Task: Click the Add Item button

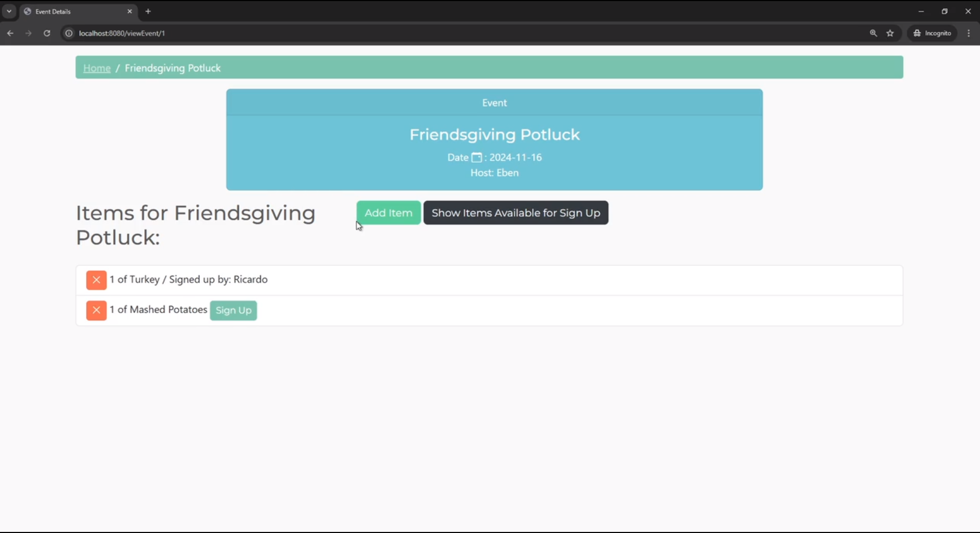Action: tap(388, 212)
